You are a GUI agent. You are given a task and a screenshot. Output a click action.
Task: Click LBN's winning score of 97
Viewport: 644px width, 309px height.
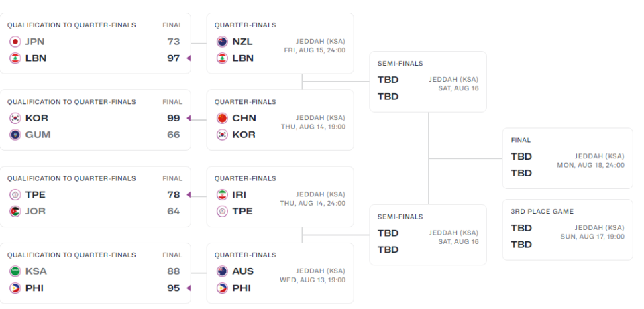(174, 58)
